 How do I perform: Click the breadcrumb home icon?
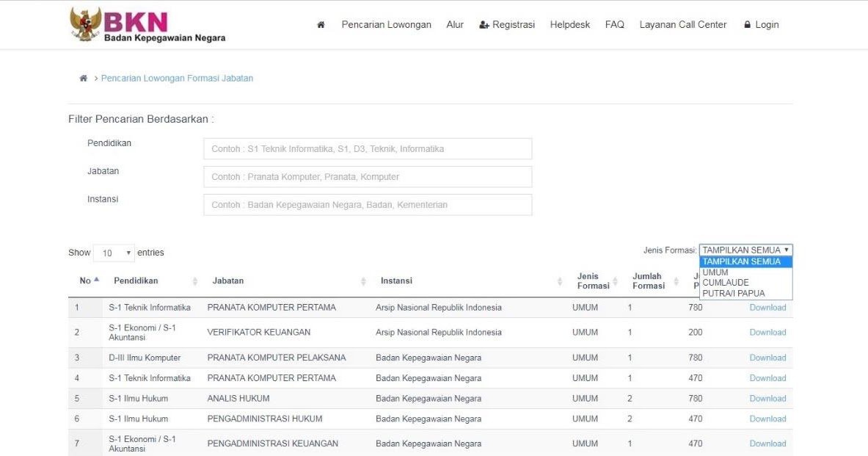[x=83, y=79]
